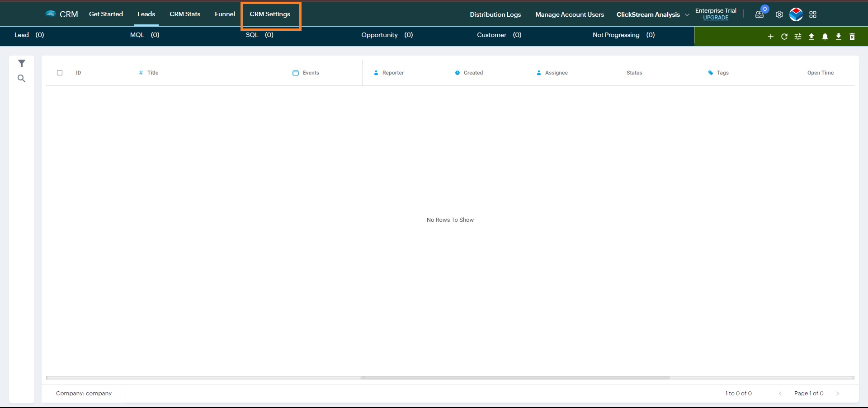The width and height of the screenshot is (868, 408).
Task: Refresh the leads list
Action: click(x=784, y=37)
